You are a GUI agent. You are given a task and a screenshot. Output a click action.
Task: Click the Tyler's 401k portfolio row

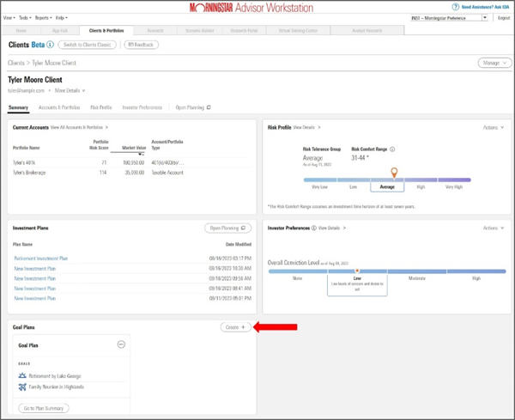[130, 162]
